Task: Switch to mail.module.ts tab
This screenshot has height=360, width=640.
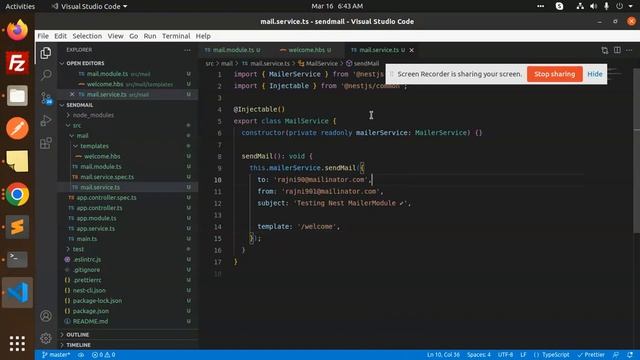Action: click(x=233, y=50)
